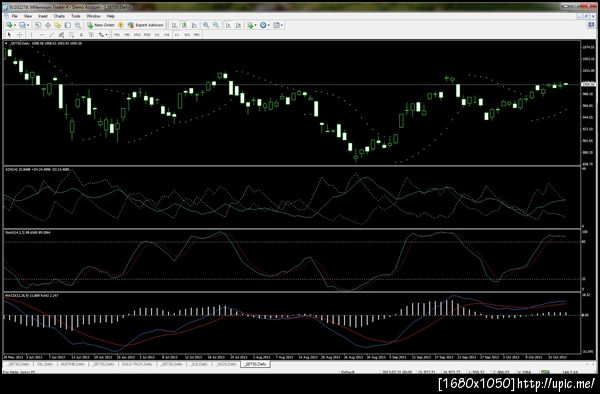600x394 pixels.
Task: Switch chart to W1 timeframe
Action: [x=187, y=34]
